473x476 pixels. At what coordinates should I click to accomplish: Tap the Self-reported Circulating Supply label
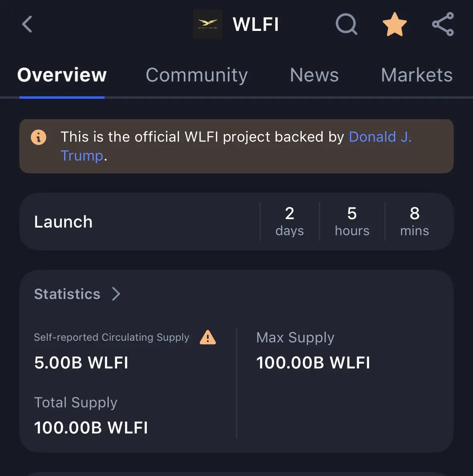(x=112, y=337)
